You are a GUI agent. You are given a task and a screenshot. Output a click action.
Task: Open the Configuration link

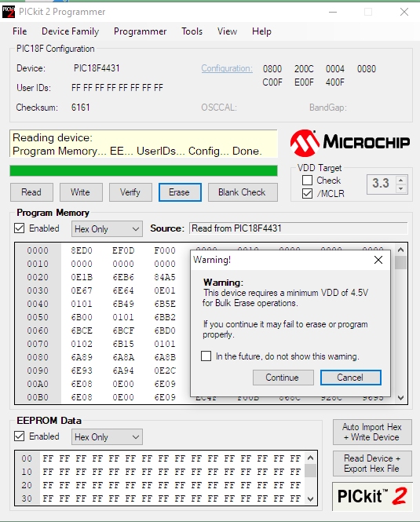pyautogui.click(x=227, y=68)
